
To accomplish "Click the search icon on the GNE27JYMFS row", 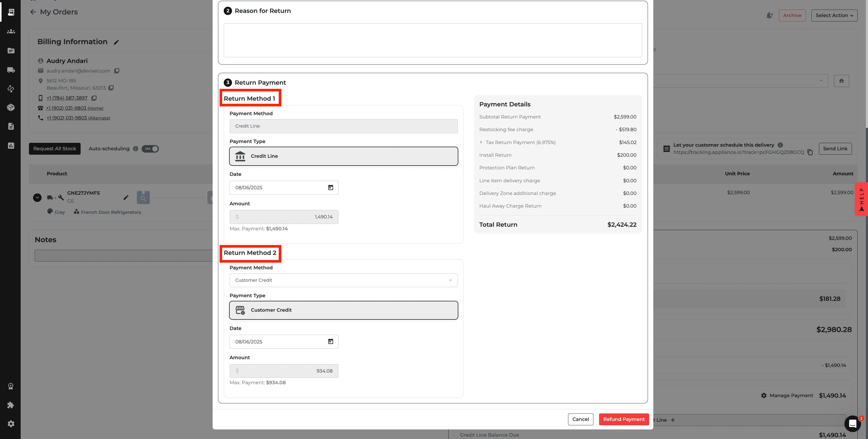I will [x=143, y=198].
